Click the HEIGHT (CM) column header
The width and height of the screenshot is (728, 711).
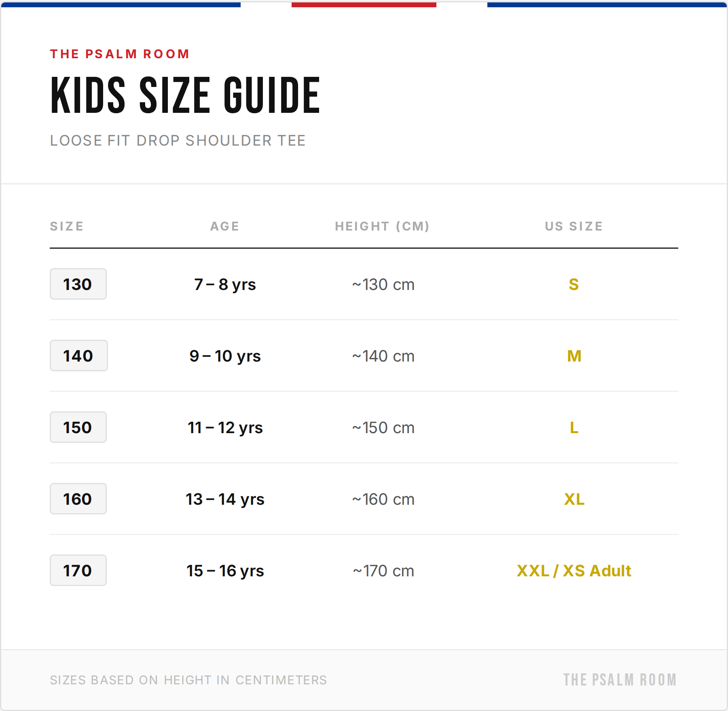click(382, 226)
